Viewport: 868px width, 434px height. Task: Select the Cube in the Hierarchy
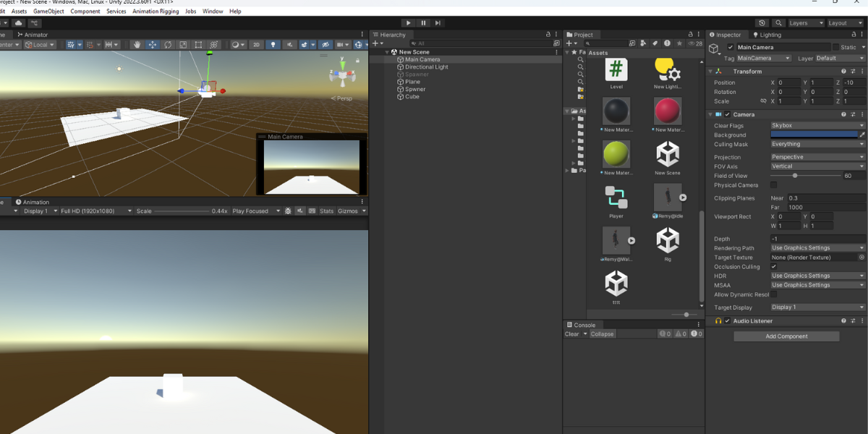coord(412,96)
